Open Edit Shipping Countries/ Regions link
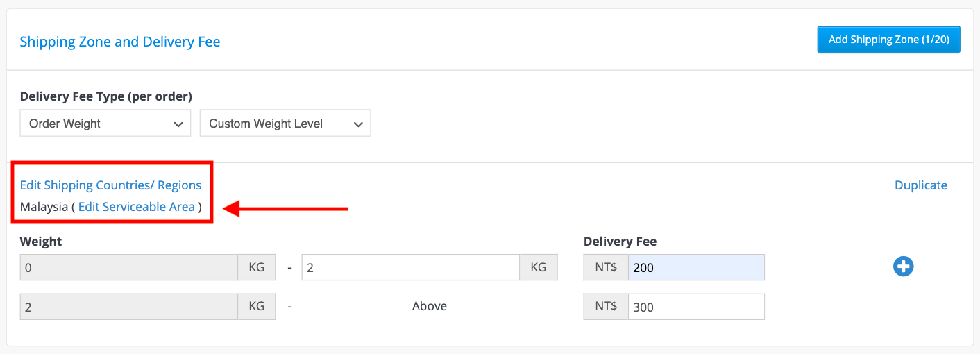 pos(110,185)
